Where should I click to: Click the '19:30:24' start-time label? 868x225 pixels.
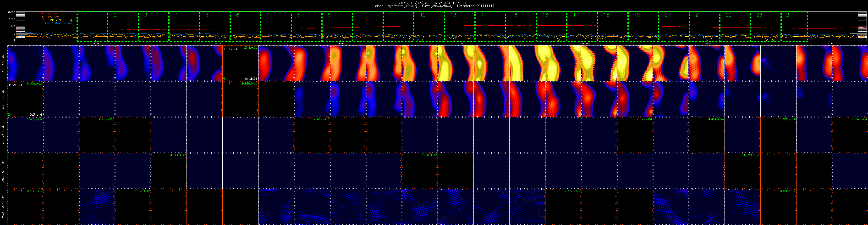(x=16, y=85)
